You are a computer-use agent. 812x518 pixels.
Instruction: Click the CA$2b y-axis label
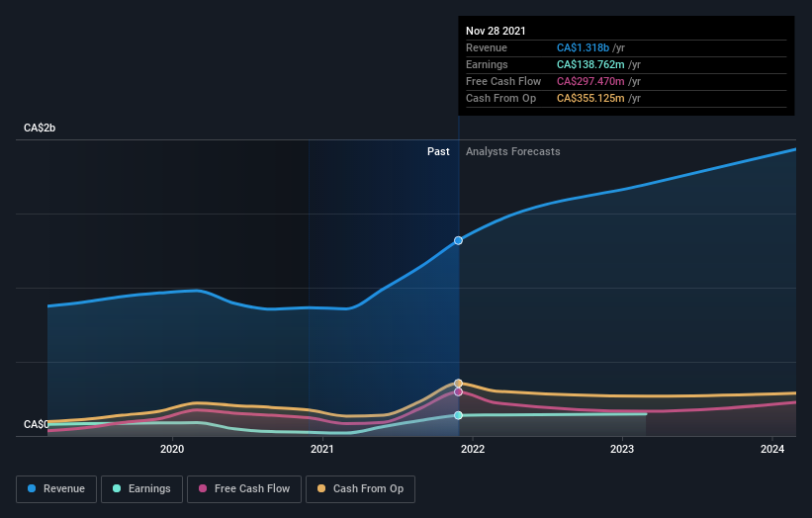40,128
